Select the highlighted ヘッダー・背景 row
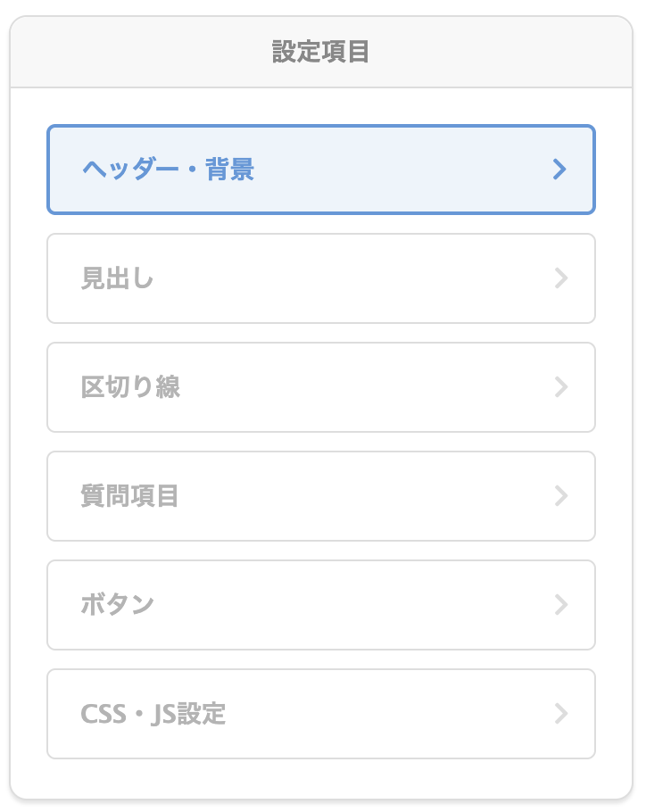646x812 pixels. tap(321, 170)
